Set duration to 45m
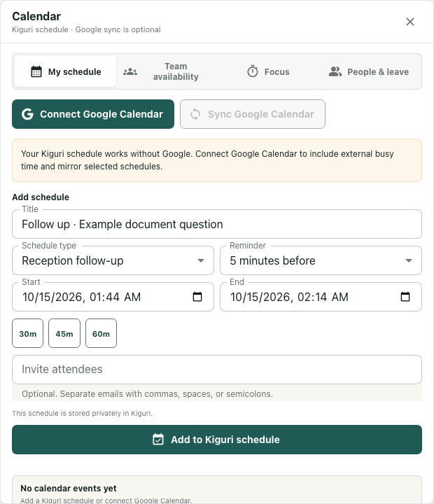Viewport: 434px width, 504px height. (64, 333)
